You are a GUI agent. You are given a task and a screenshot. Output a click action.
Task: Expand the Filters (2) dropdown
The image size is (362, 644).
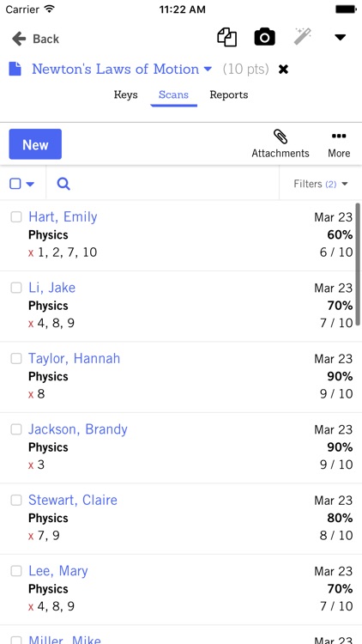pos(321,184)
